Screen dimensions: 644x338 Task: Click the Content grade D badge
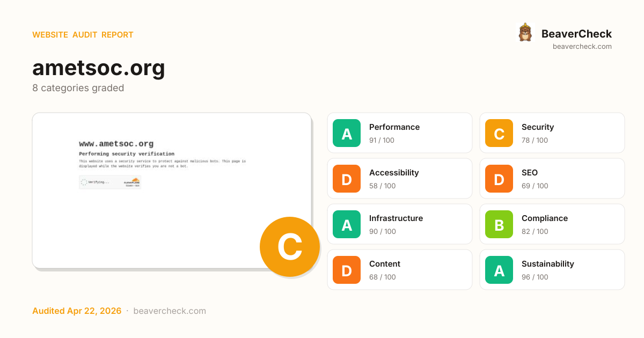coord(347,270)
